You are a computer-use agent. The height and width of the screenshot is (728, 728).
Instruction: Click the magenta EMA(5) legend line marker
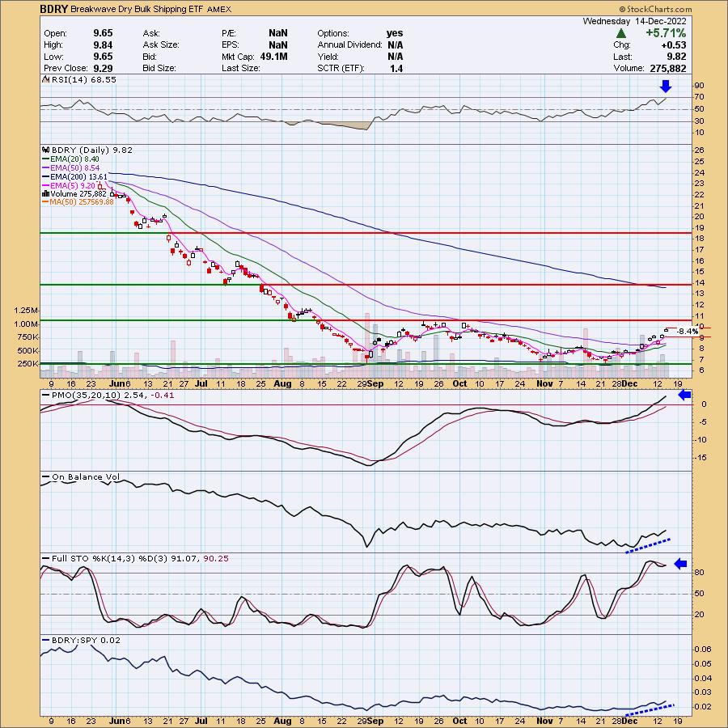(x=46, y=186)
